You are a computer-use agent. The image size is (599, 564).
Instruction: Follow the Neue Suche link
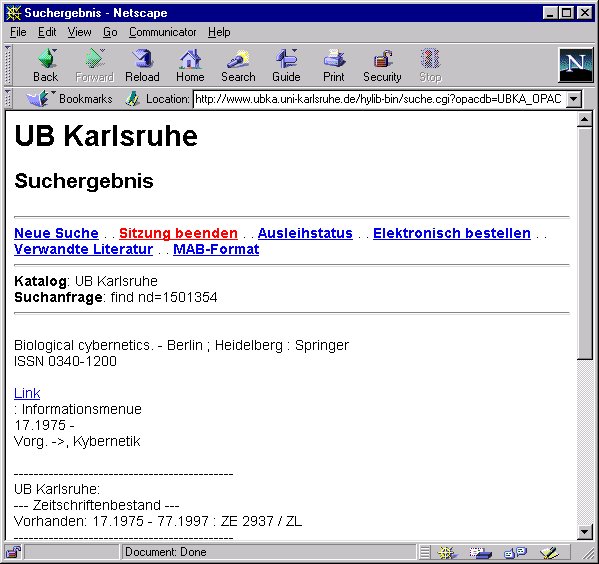click(x=56, y=233)
